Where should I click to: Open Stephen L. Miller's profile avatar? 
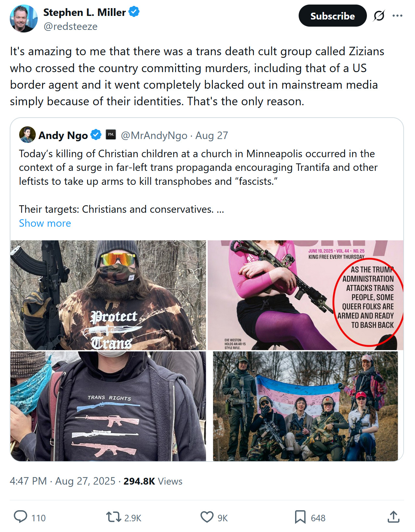pyautogui.click(x=24, y=19)
